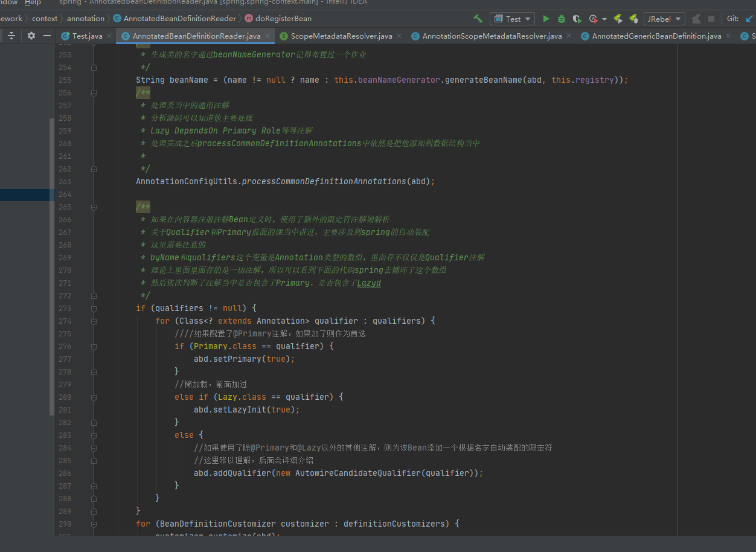Start debugging with the green bug icon
Screen dimensions: 756x552
[562, 19]
